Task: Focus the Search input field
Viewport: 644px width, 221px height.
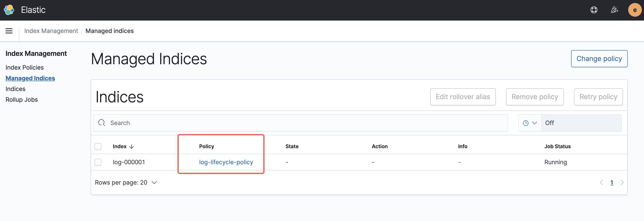Action: [300, 123]
